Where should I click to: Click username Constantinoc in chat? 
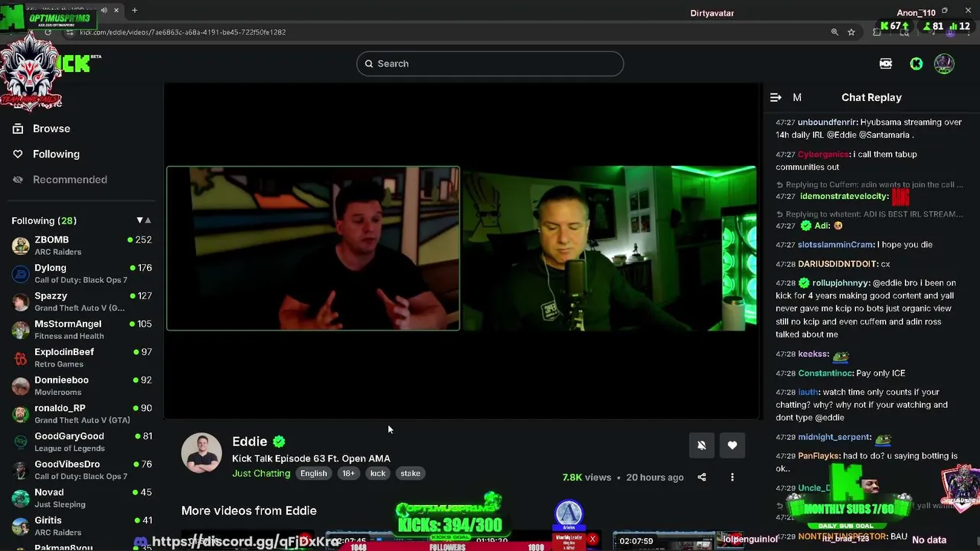tap(825, 373)
